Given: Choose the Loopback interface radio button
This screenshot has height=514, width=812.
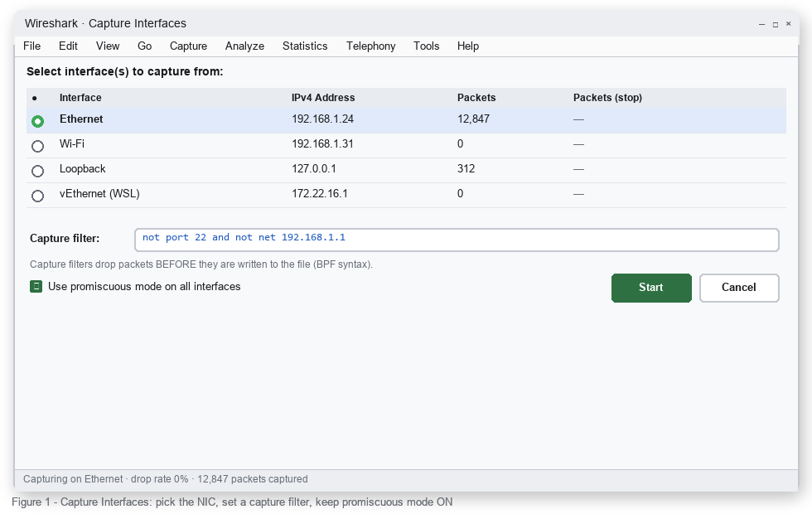Looking at the screenshot, I should click(37, 171).
